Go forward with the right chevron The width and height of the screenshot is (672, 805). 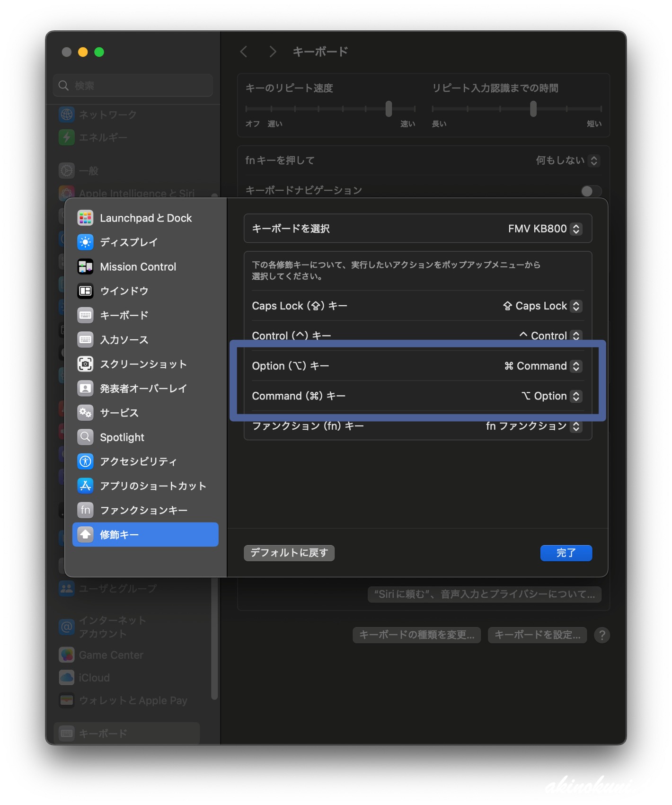(273, 52)
